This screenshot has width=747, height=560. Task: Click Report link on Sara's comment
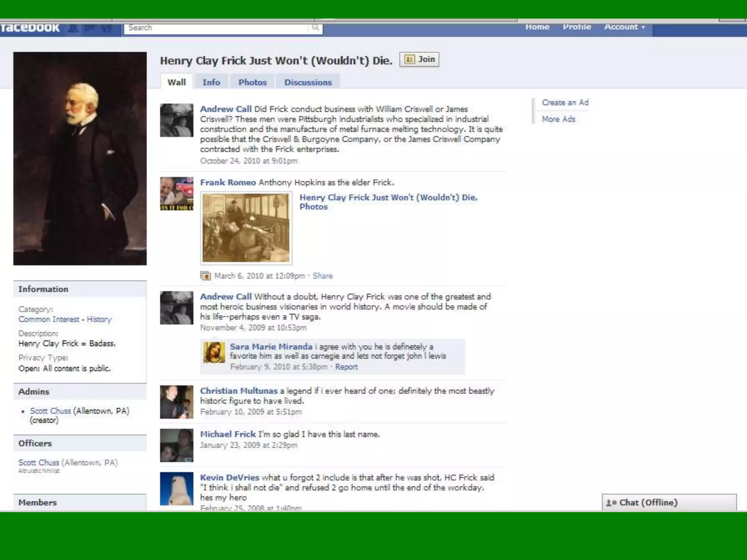point(346,367)
